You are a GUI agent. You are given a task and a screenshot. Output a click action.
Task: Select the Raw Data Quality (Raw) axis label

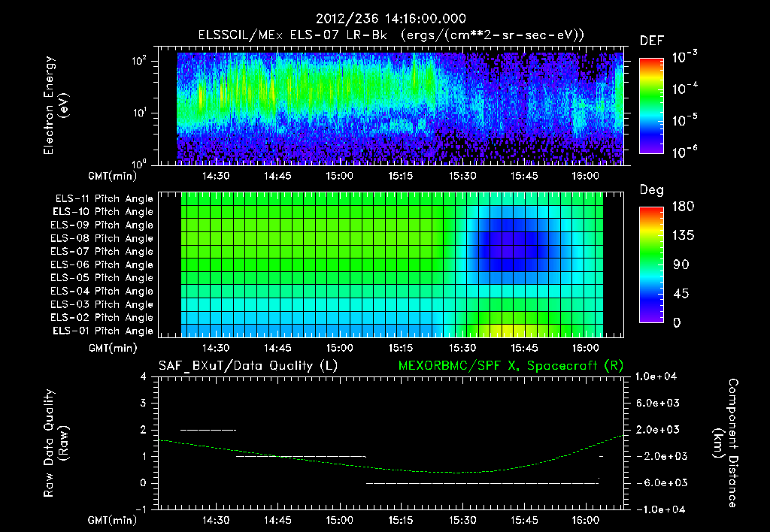point(56,443)
